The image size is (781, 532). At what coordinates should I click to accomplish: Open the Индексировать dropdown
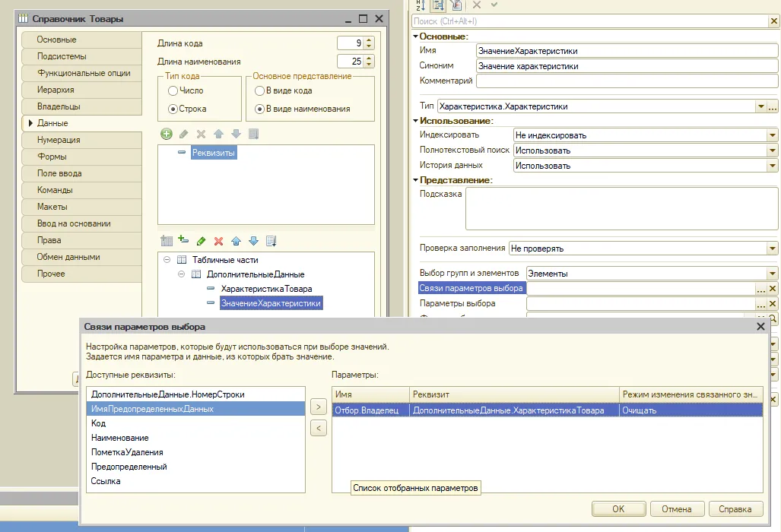(x=772, y=135)
